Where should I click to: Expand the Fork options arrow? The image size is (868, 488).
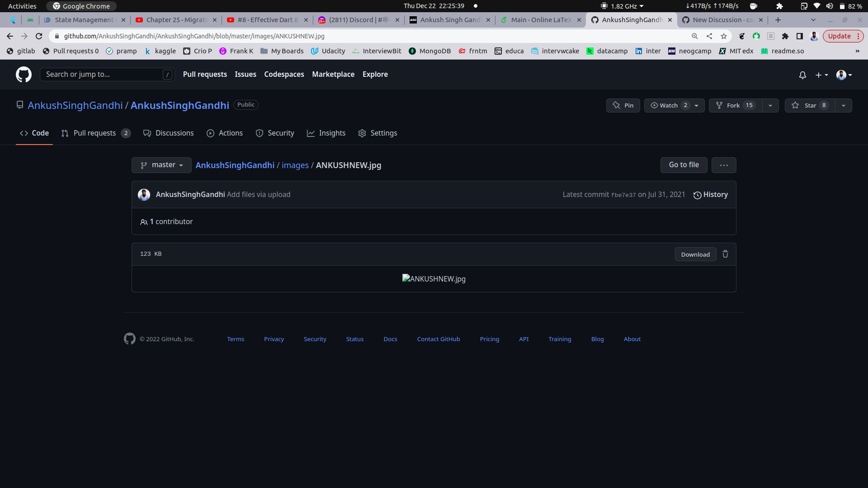770,105
